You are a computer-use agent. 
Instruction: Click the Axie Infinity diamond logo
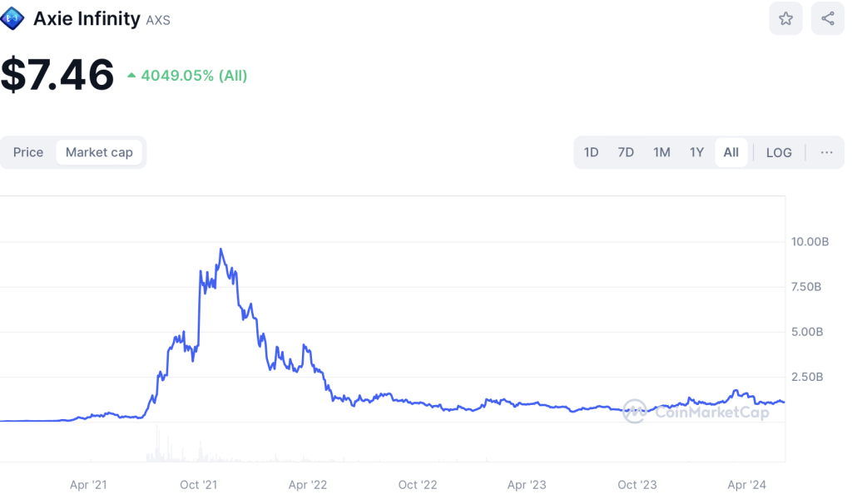coord(12,18)
